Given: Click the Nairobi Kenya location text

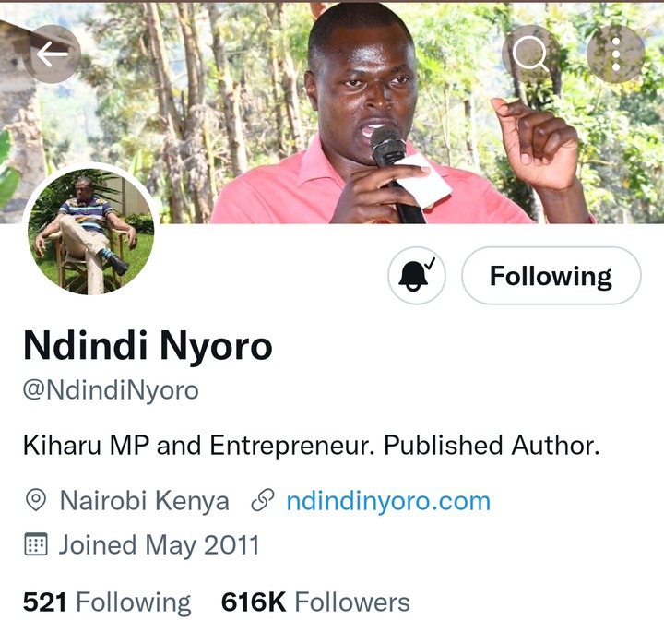Looking at the screenshot, I should [145, 501].
